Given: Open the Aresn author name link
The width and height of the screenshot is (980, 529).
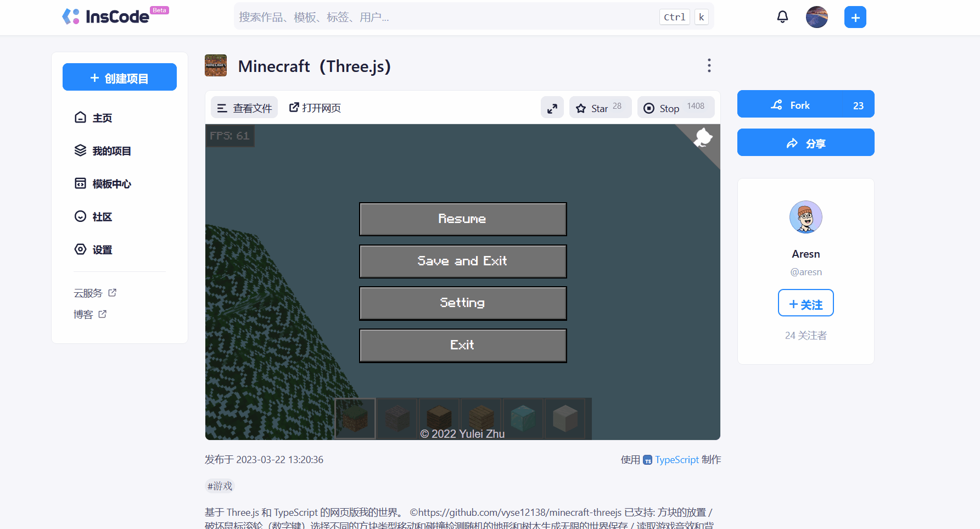Looking at the screenshot, I should [805, 254].
